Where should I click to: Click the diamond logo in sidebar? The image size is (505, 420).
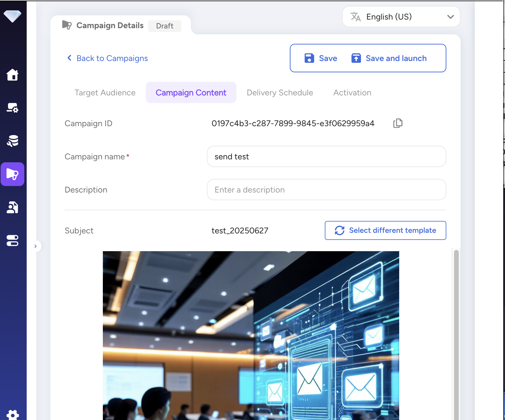12,16
